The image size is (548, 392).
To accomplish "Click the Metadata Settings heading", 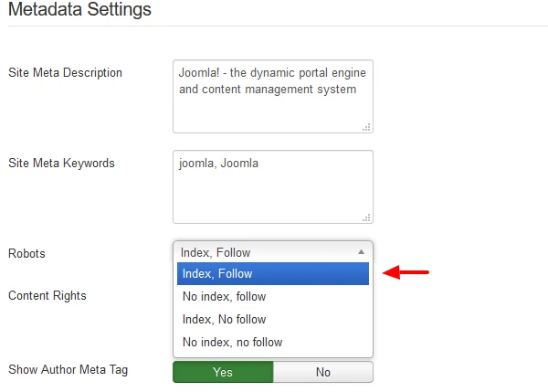I will coord(79,9).
